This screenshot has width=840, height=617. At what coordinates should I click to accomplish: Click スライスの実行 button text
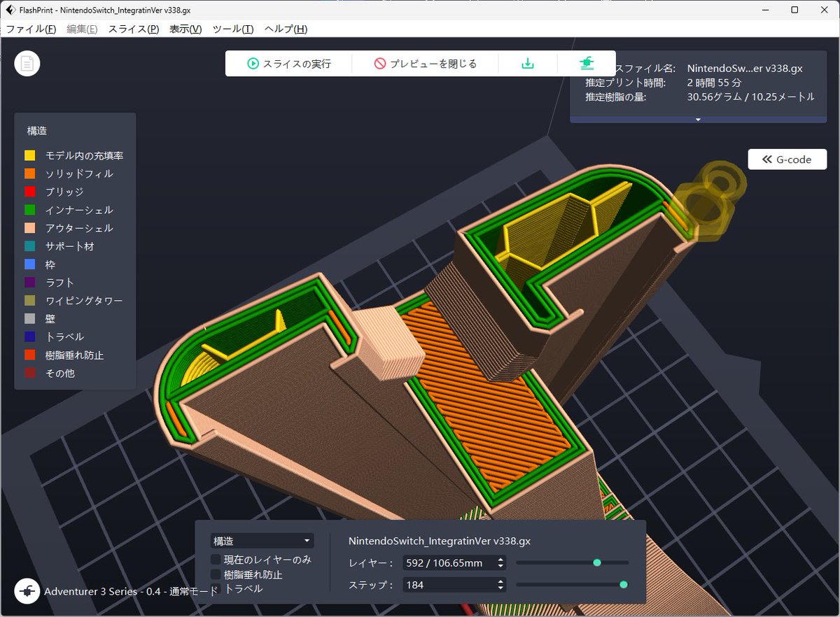tap(297, 64)
